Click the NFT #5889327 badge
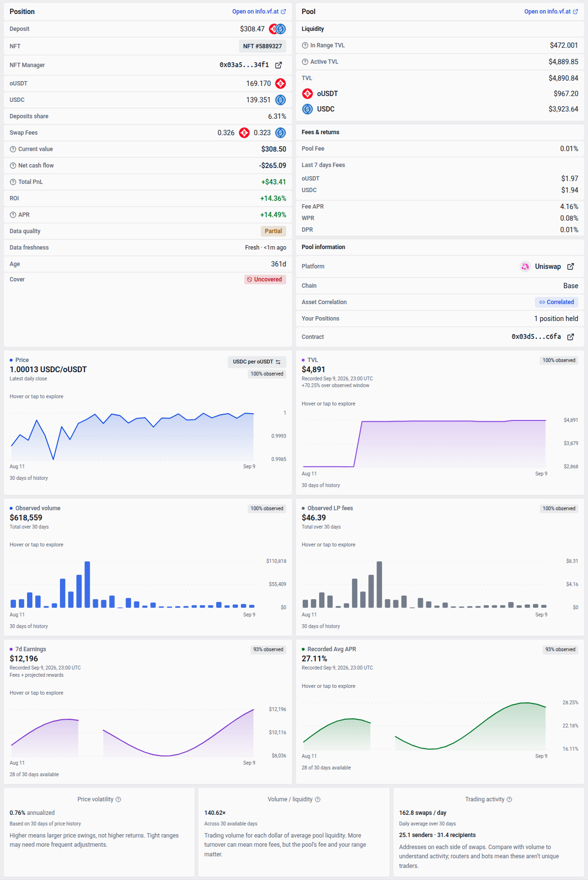The width and height of the screenshot is (588, 880). pyautogui.click(x=263, y=46)
